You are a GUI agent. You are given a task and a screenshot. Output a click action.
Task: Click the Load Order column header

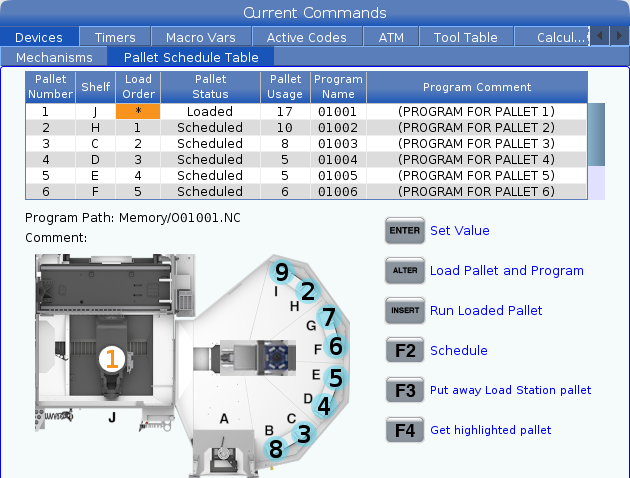coord(138,87)
